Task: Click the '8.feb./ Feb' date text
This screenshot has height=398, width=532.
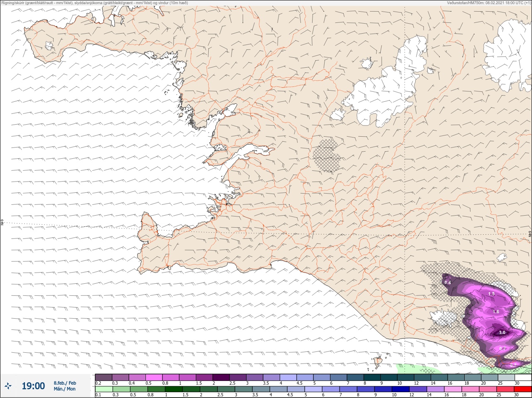Action: (x=65, y=383)
